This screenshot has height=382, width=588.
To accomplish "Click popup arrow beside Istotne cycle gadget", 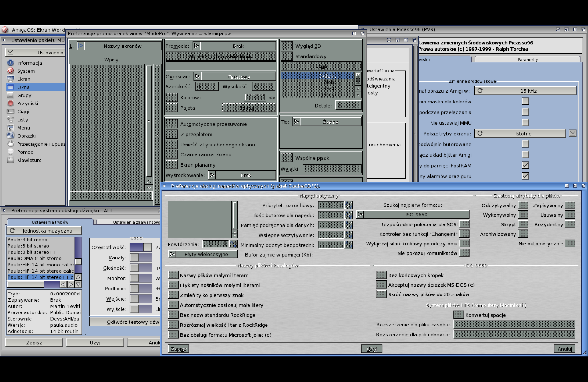I will (573, 134).
